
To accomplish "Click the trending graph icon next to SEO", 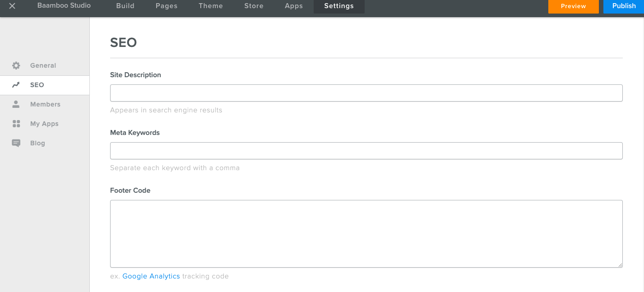I will pyautogui.click(x=16, y=84).
